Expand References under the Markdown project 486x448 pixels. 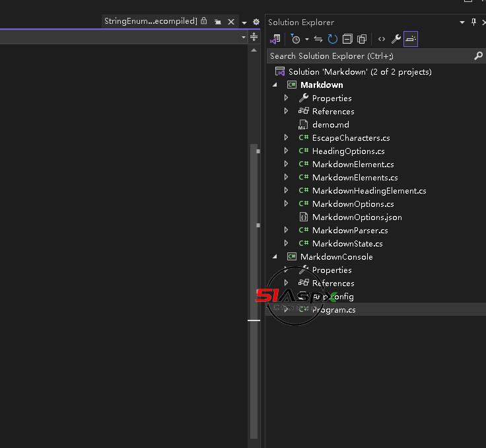pos(286,111)
